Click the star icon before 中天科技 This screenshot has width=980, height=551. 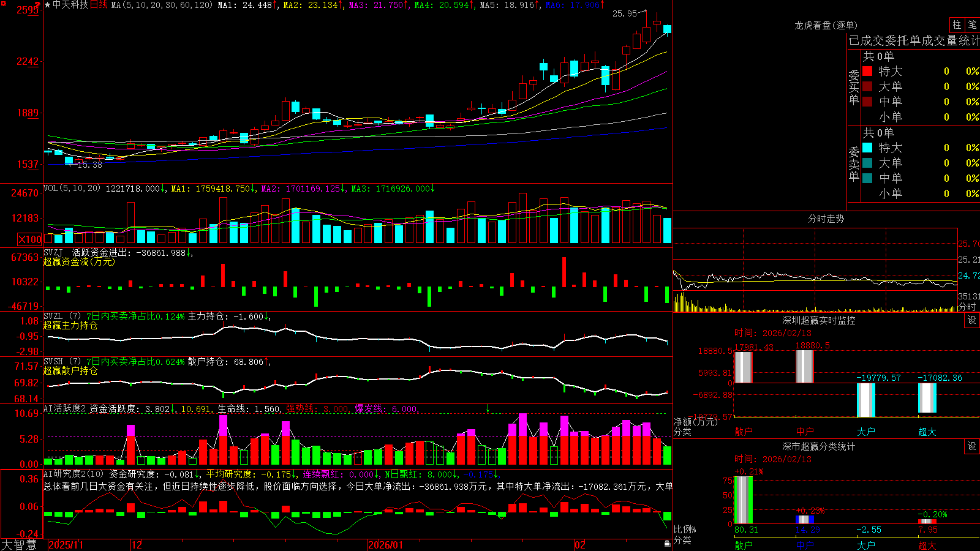coord(48,5)
